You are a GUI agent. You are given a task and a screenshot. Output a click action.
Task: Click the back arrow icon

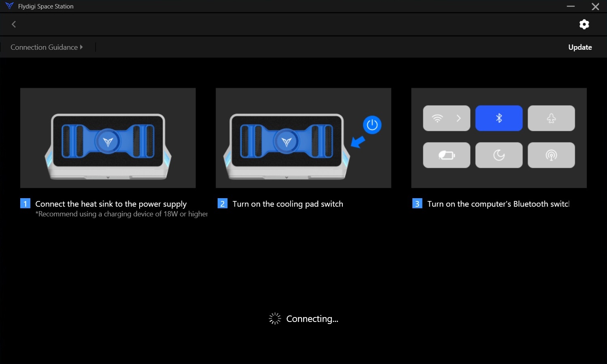(x=14, y=24)
